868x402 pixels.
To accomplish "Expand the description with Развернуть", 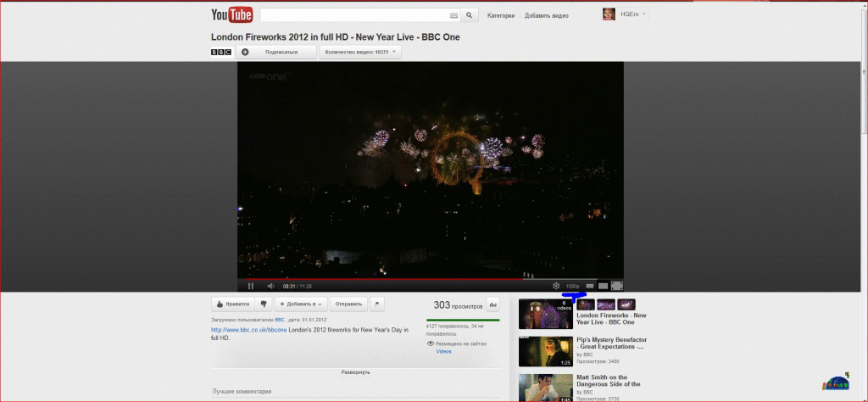I will (x=355, y=372).
